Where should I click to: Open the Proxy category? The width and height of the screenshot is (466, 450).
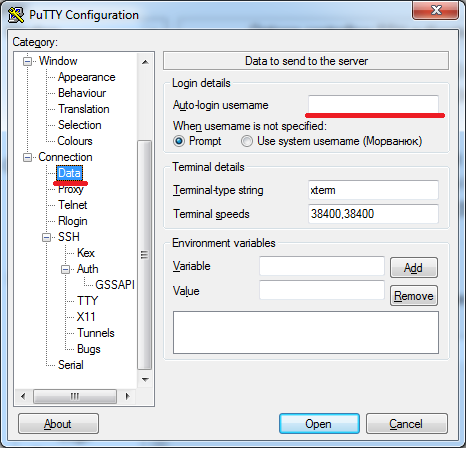70,189
